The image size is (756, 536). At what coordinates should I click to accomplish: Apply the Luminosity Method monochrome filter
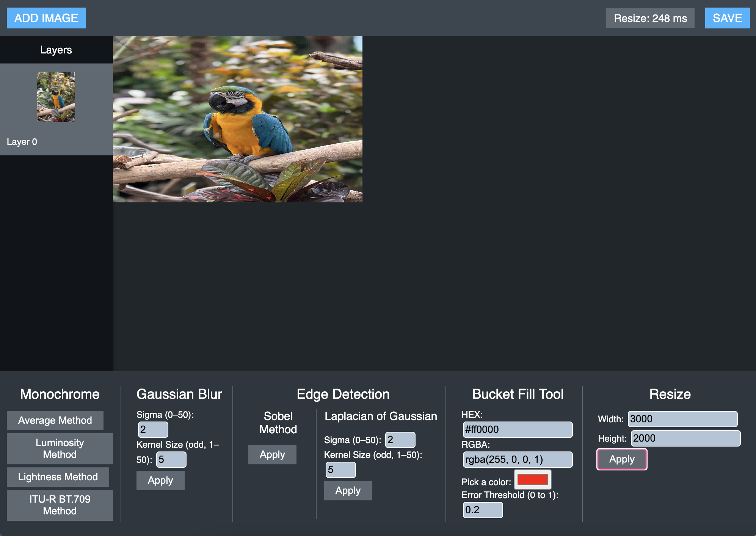tap(60, 448)
